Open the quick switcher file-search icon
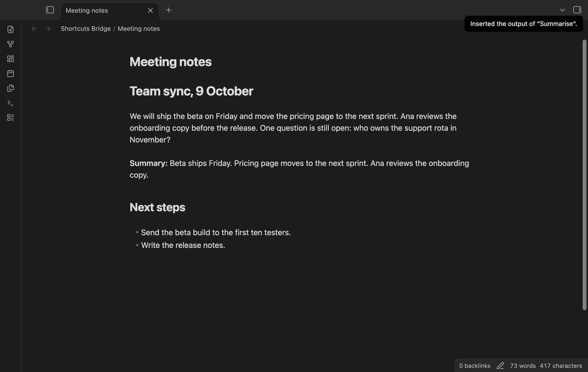 pos(10,29)
